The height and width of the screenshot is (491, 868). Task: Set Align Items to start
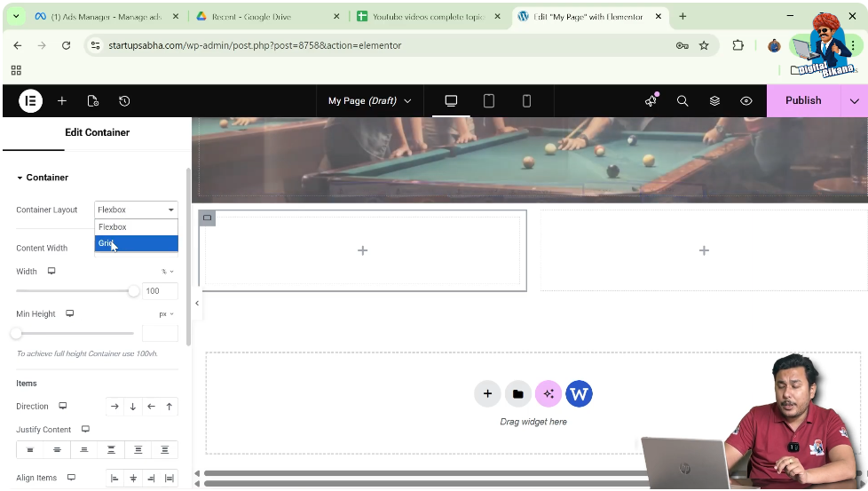coord(114,478)
